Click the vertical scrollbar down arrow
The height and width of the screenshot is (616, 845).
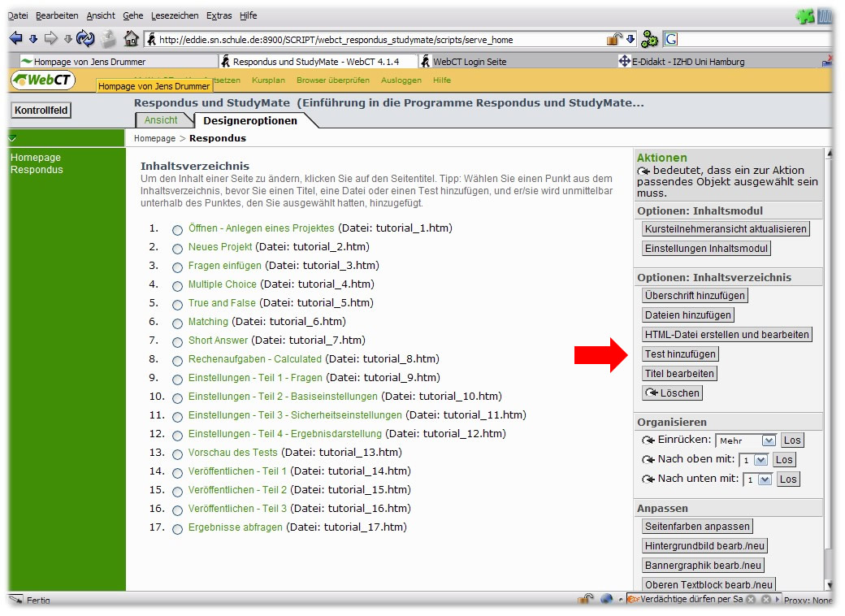point(830,583)
